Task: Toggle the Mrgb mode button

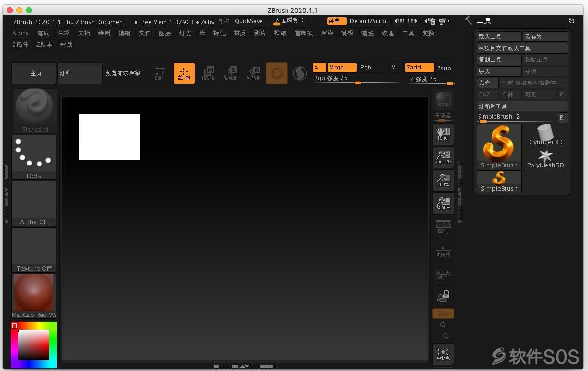Action: pos(342,68)
